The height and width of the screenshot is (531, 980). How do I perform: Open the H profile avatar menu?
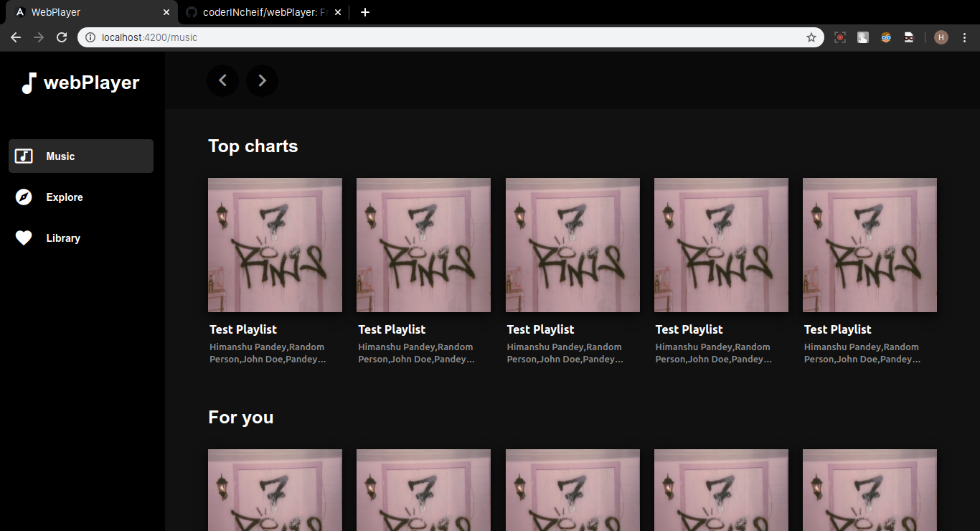(941, 37)
